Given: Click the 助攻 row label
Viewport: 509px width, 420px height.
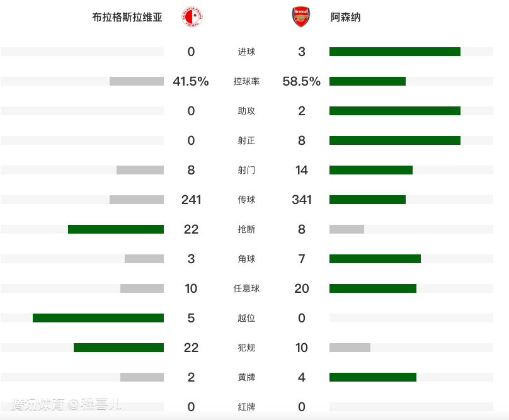Looking at the screenshot, I should [x=246, y=111].
